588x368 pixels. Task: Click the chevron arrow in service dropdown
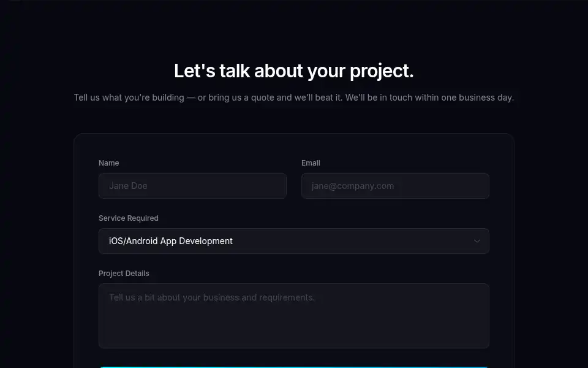point(477,241)
